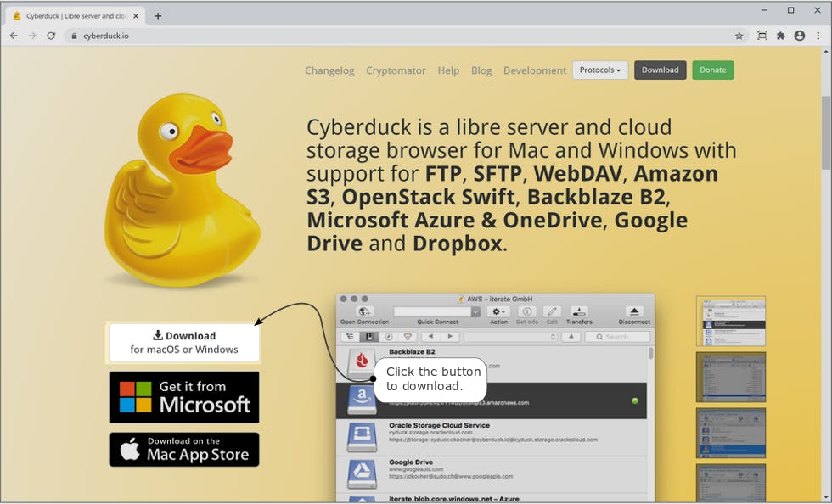Viewport: 832px width, 504px height.
Task: Click the Disconnect eject icon in the app screenshot
Action: pos(634,312)
